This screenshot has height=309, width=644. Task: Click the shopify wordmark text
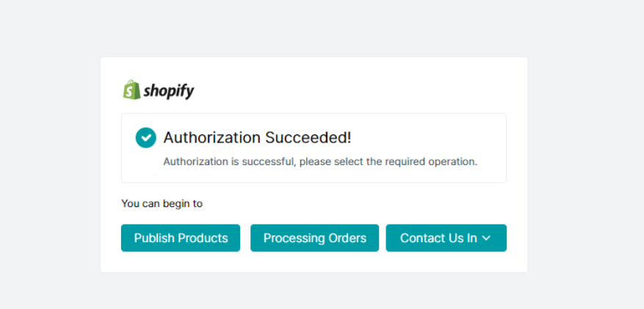(169, 92)
